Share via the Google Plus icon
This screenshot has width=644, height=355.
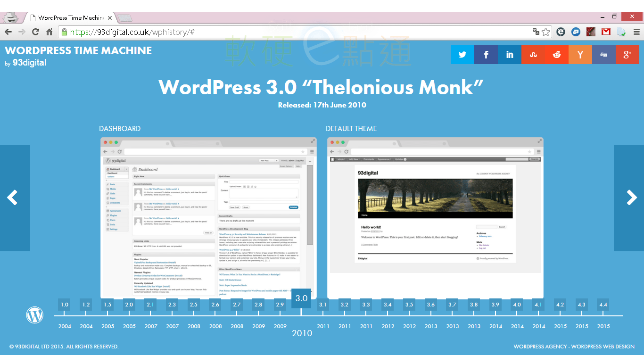tap(627, 55)
